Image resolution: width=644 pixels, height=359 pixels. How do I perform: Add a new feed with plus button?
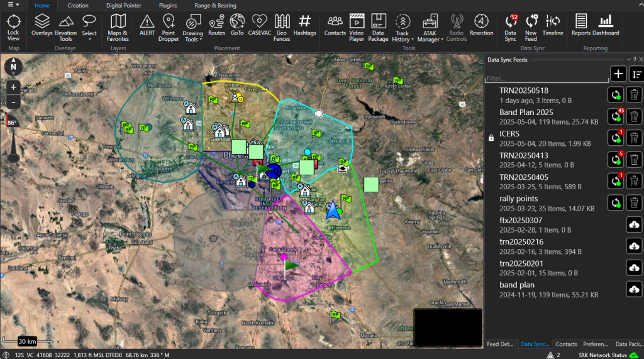618,74
